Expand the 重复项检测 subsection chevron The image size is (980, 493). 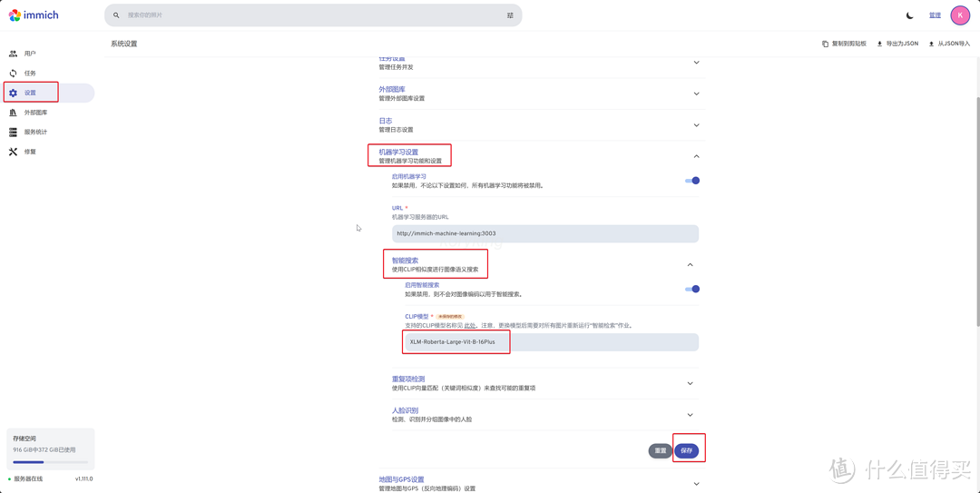point(690,383)
